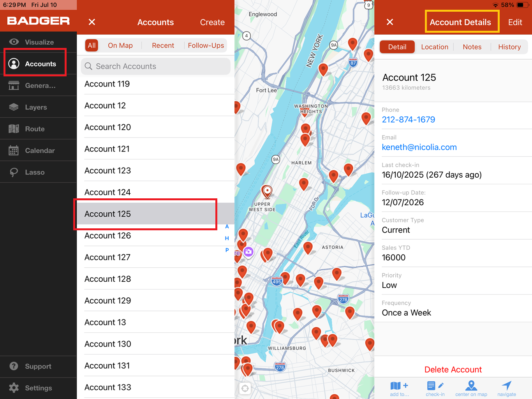Switch to the On Map filter
Screen dimensions: 532x399
click(120, 46)
